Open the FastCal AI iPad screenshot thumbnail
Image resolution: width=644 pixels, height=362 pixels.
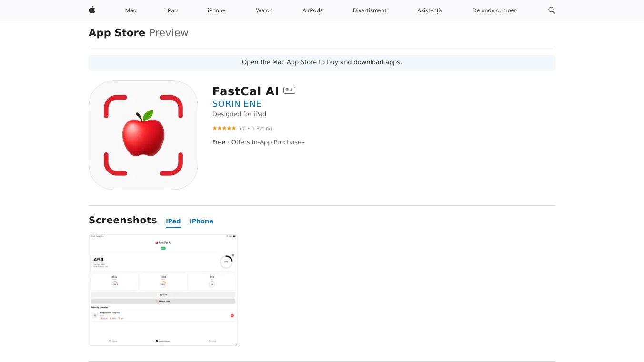(x=163, y=290)
